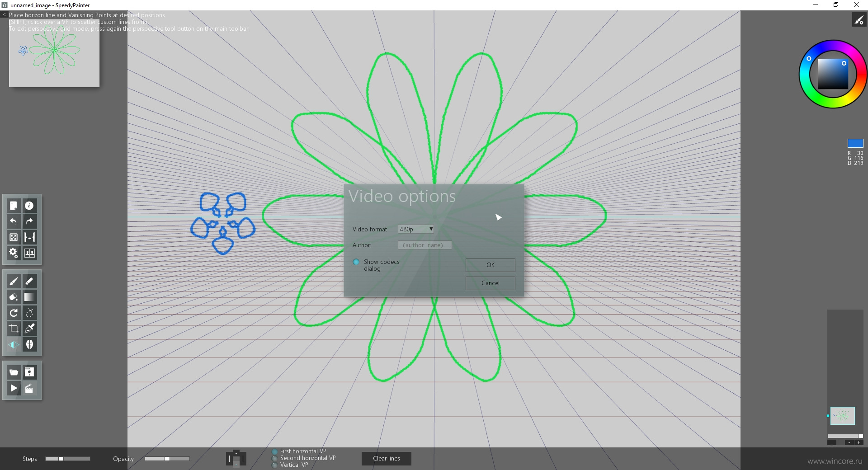Image resolution: width=868 pixels, height=470 pixels.
Task: Click the face symmetry mask icon
Action: [29, 344]
